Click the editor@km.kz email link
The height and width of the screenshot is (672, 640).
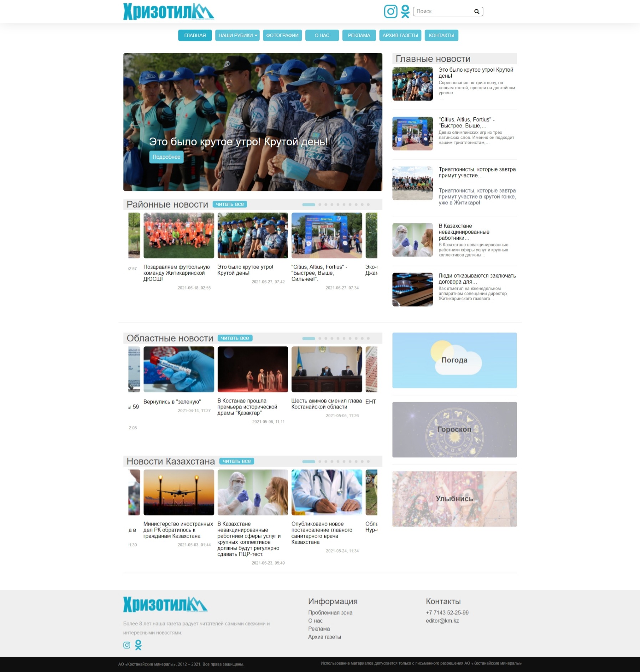pos(442,621)
